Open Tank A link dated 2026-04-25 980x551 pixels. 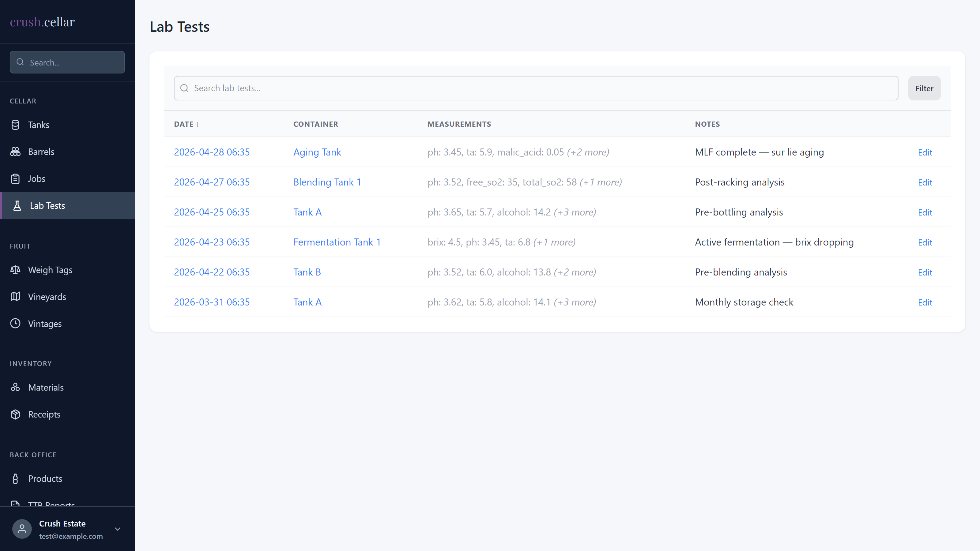[x=307, y=212]
